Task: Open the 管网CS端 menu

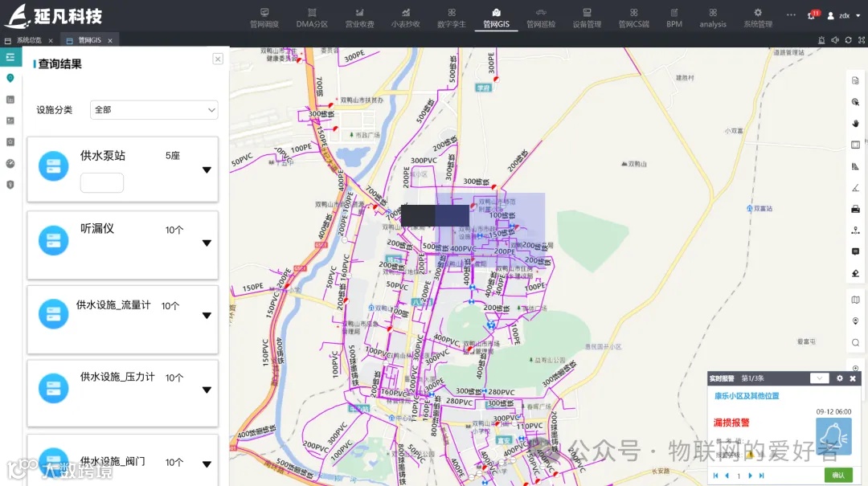Action: click(633, 18)
